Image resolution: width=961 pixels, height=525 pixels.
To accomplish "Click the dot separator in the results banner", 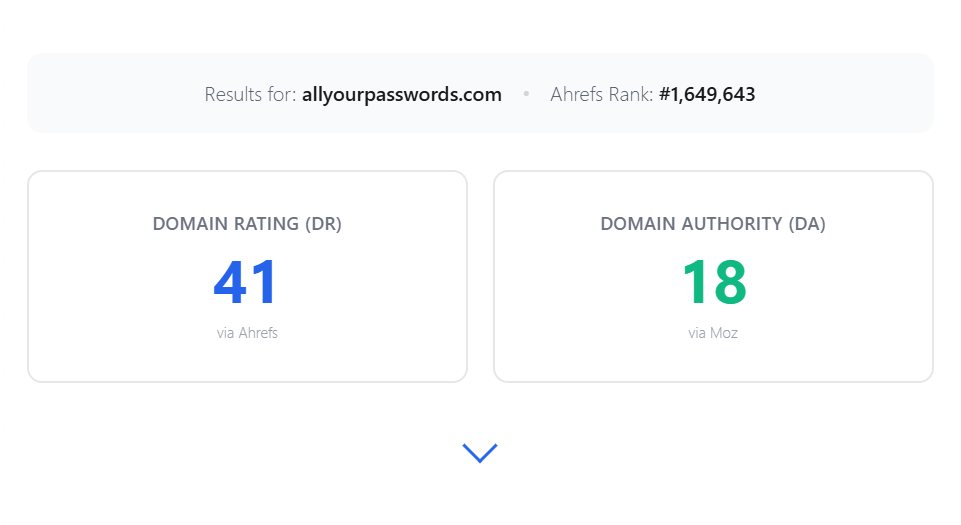I will pos(526,94).
